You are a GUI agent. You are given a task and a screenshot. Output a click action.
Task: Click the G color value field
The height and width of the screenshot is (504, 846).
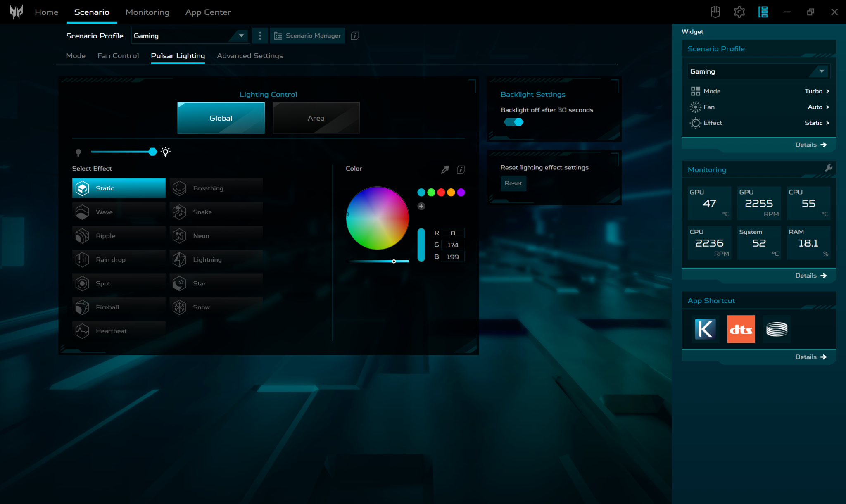click(x=452, y=245)
